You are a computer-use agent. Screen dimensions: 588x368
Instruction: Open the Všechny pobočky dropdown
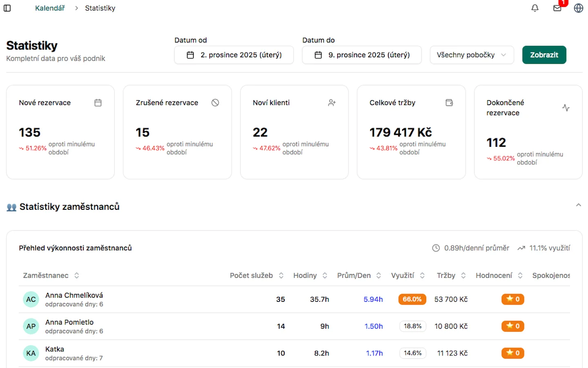[472, 55]
